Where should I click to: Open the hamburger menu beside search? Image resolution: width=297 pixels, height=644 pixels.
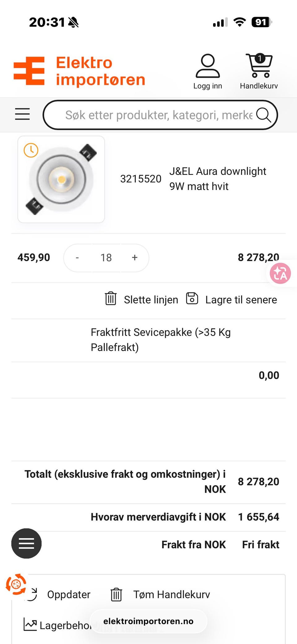coord(23,114)
